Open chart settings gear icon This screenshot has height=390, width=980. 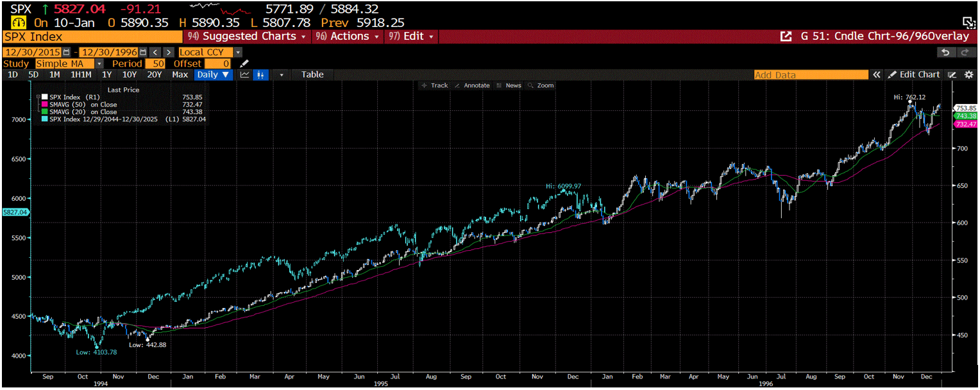click(x=968, y=74)
